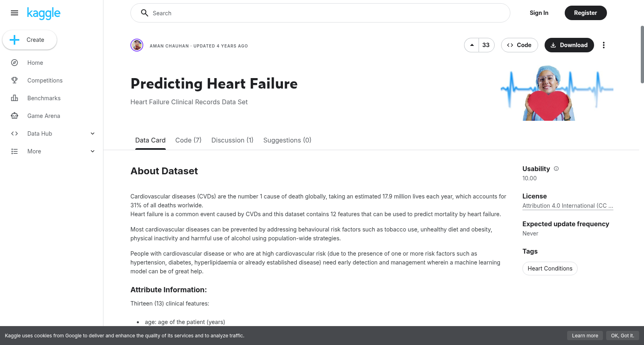This screenshot has width=644, height=345.
Task: Click the Benchmarks bar chart icon
Action: click(14, 98)
